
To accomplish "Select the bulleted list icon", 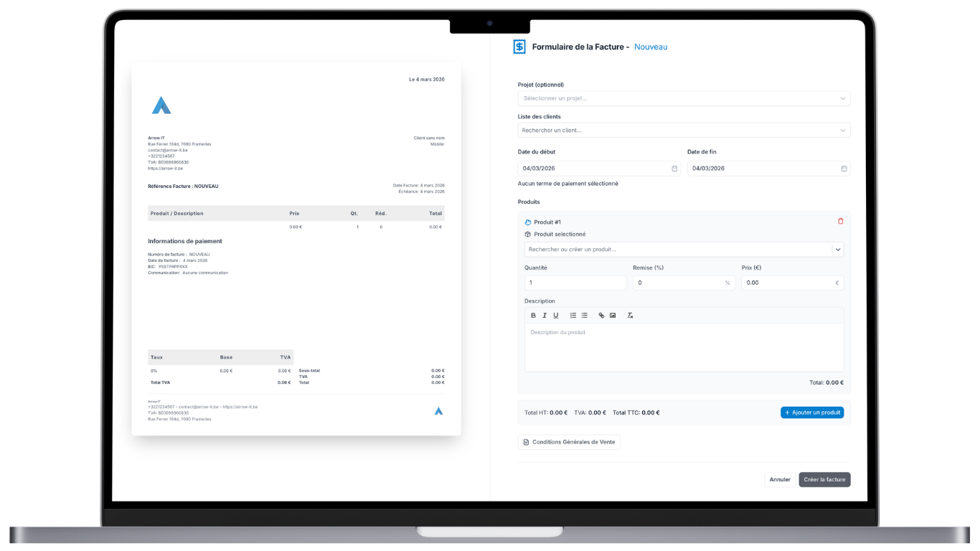I will coord(584,315).
